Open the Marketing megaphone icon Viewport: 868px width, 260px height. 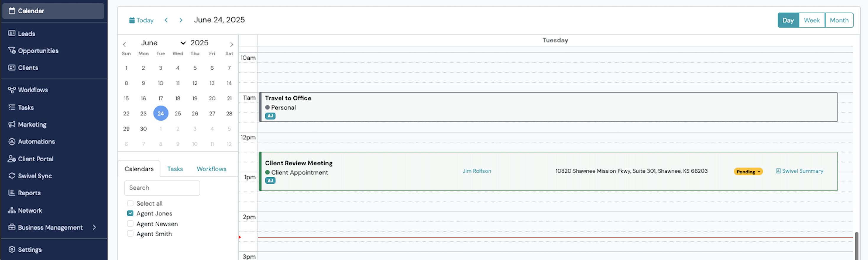(12, 124)
